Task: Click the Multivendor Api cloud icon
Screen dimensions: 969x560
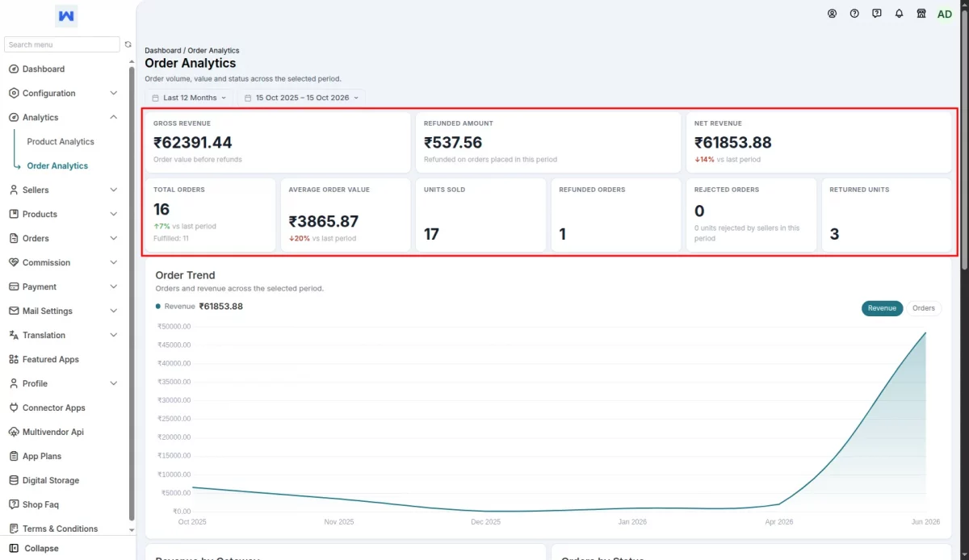Action: click(x=14, y=433)
